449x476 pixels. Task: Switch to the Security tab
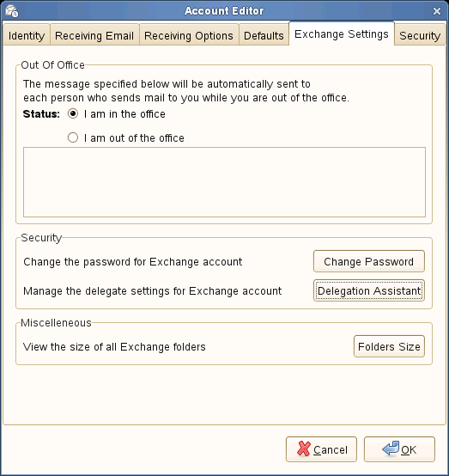pos(420,35)
